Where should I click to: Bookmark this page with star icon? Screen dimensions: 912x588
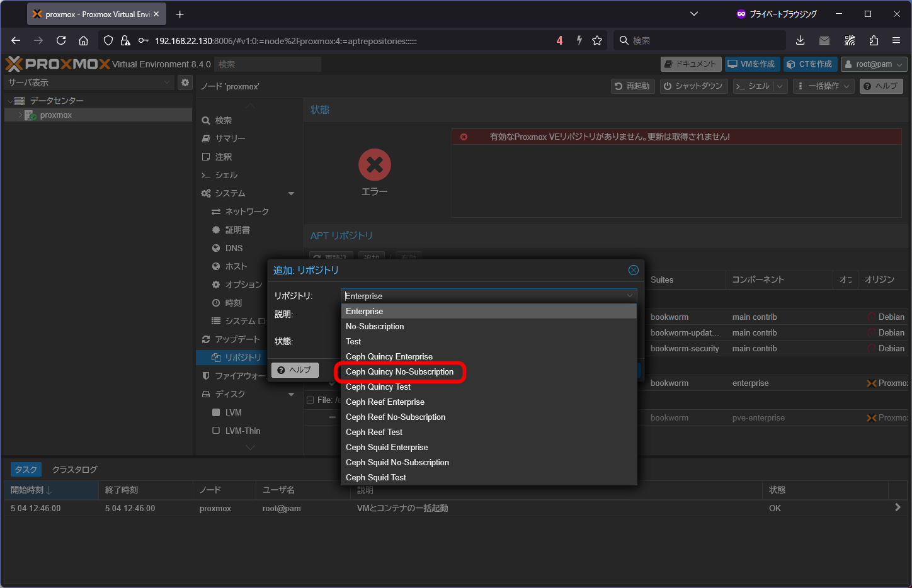(x=597, y=40)
